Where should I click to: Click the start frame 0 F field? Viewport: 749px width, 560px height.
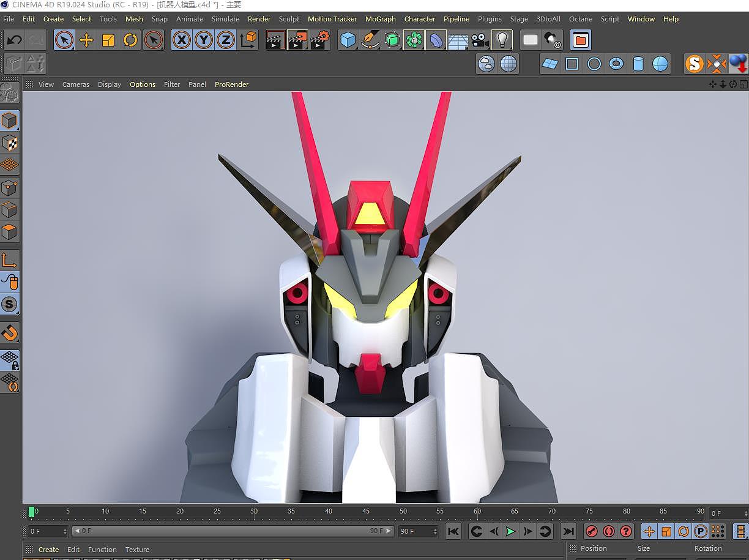[47, 531]
